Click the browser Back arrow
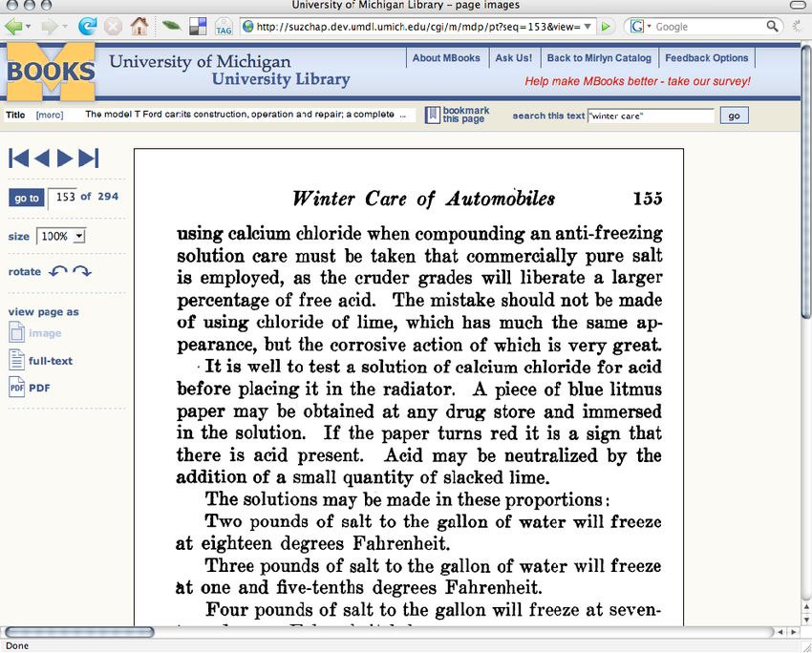 click(x=13, y=26)
